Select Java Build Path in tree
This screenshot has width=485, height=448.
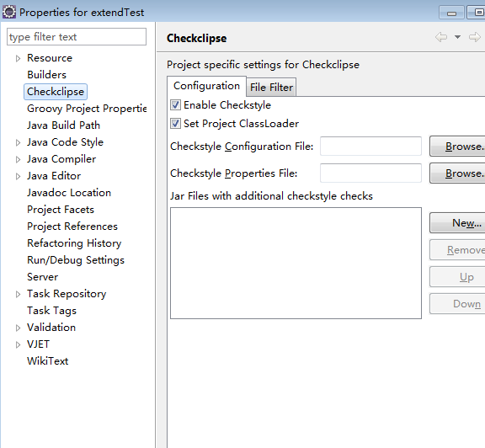63,125
